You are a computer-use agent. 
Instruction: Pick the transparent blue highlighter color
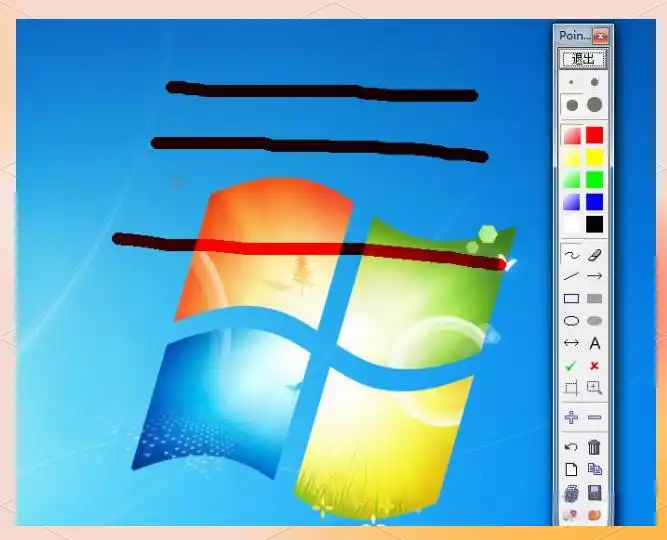(x=572, y=203)
